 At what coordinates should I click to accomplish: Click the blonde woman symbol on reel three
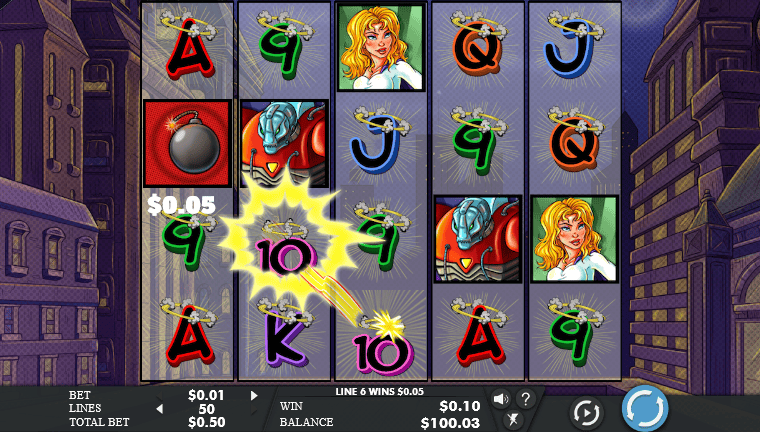pos(381,48)
